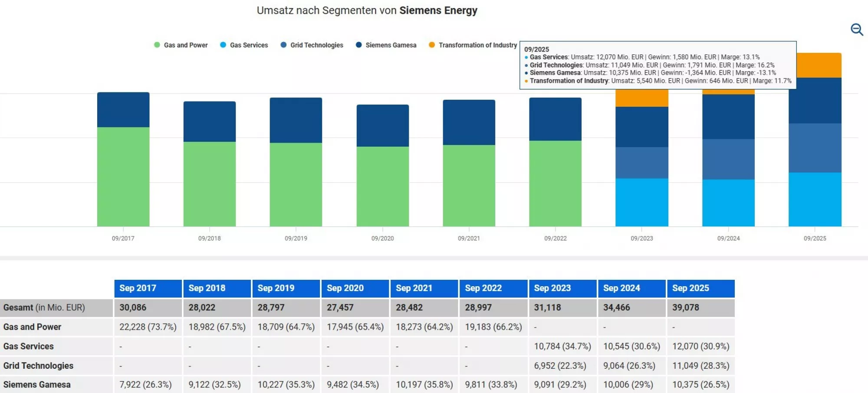Click cell 19,183 (66.2%)
The width and height of the screenshot is (868, 393).
pyautogui.click(x=493, y=327)
